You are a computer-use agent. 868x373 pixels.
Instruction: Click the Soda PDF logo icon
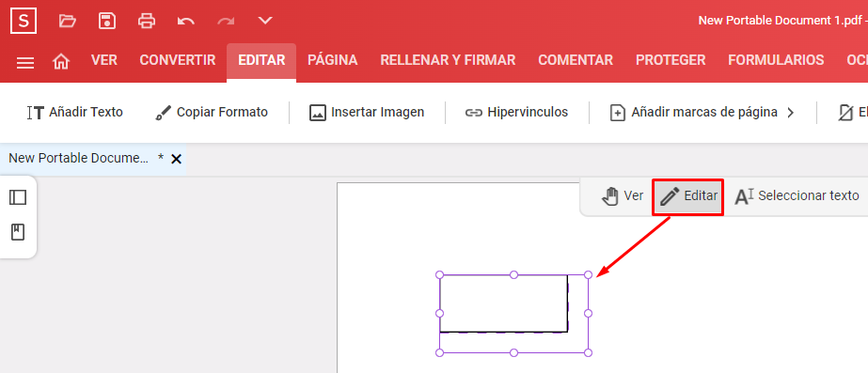click(x=24, y=21)
